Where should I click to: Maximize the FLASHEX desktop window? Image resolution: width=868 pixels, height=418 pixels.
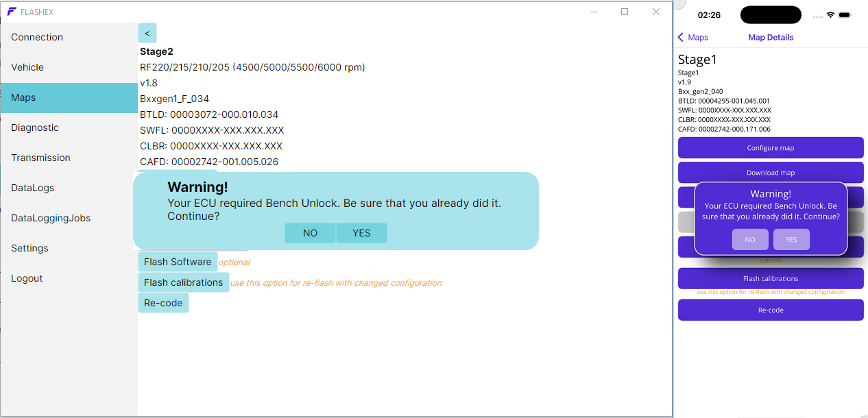[624, 12]
